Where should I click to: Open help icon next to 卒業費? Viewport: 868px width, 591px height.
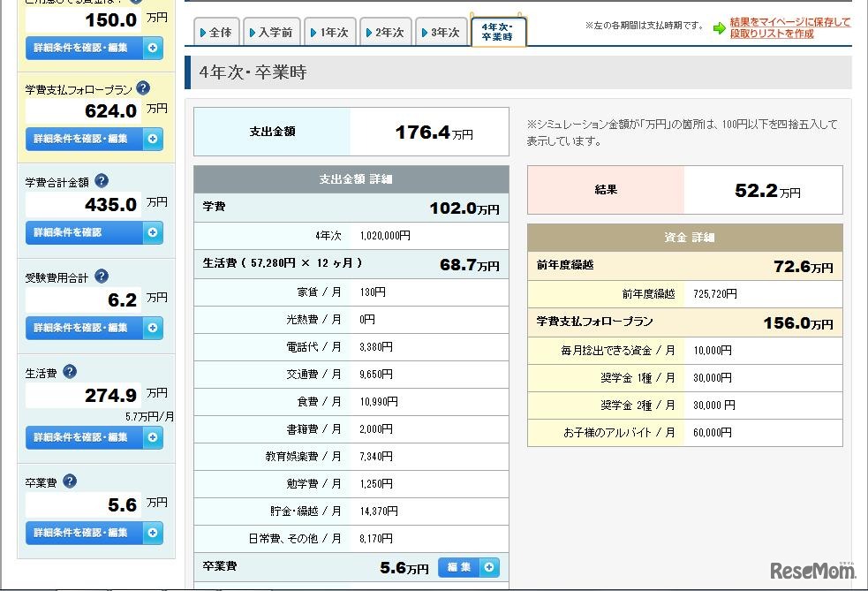(70, 481)
